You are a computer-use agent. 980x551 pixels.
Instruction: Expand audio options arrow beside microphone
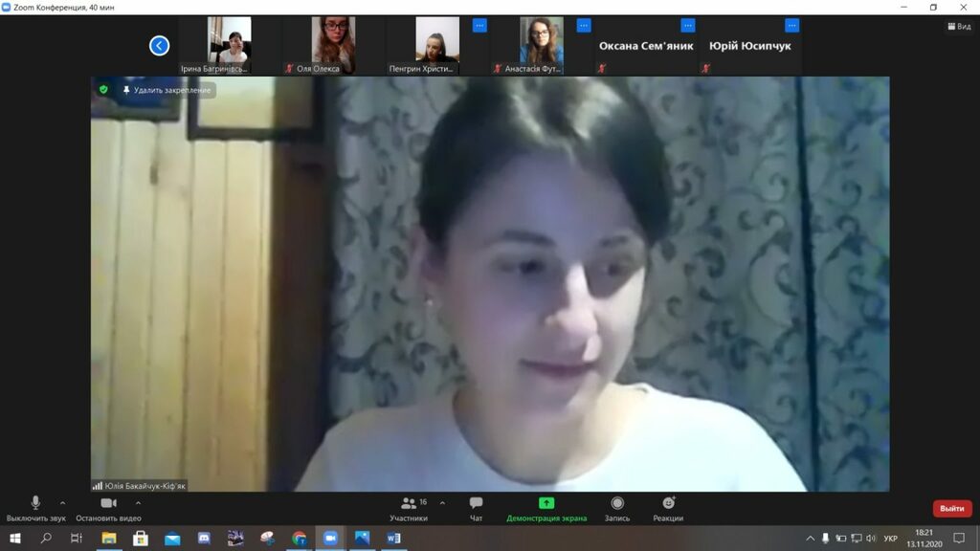62,503
